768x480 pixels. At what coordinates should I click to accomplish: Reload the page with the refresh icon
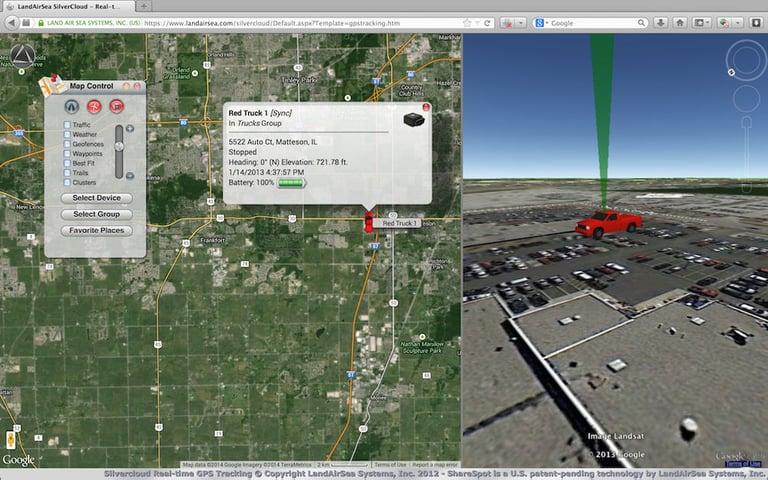pos(487,23)
